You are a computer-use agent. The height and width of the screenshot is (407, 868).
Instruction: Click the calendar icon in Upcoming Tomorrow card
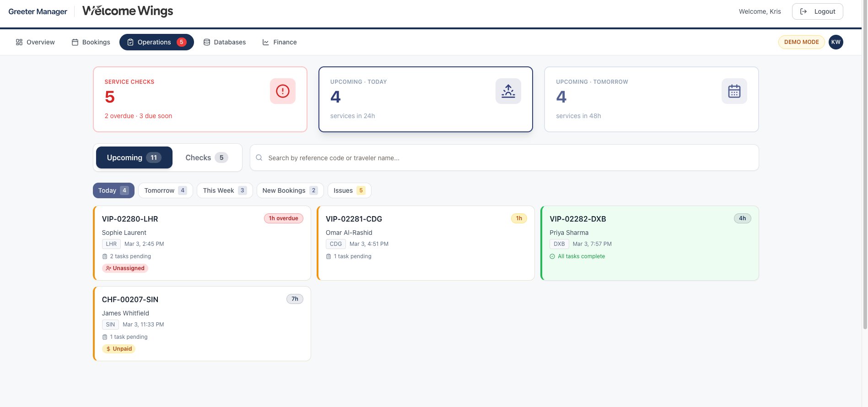coord(734,91)
